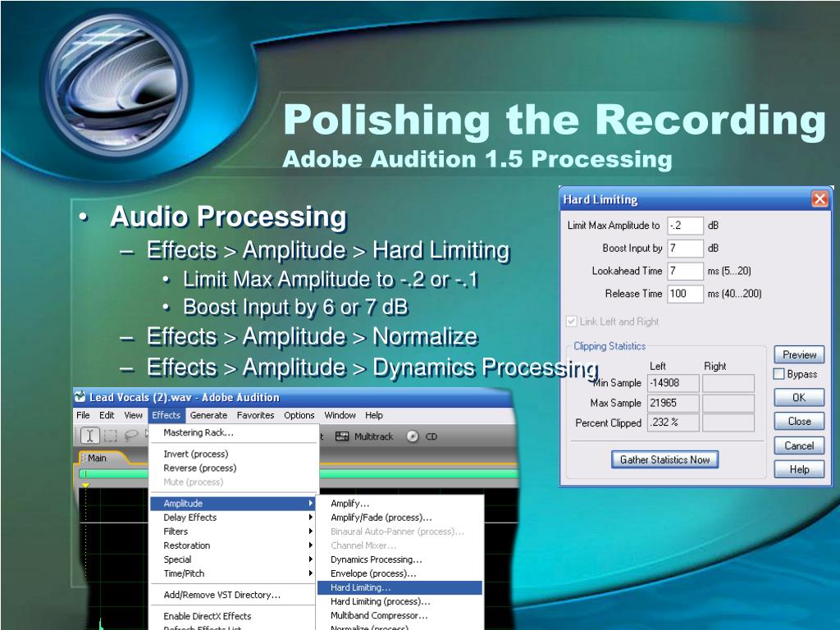
Task: Close the open Effects menu
Action: [166, 415]
